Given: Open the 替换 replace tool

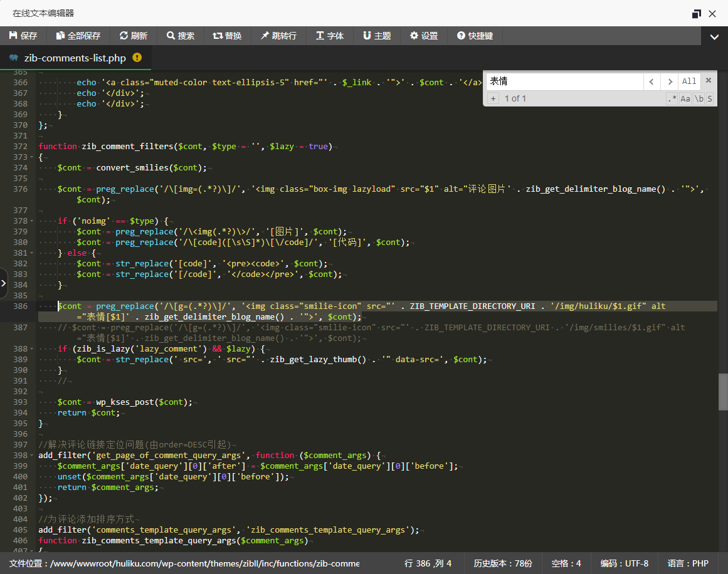Looking at the screenshot, I should click(x=227, y=36).
